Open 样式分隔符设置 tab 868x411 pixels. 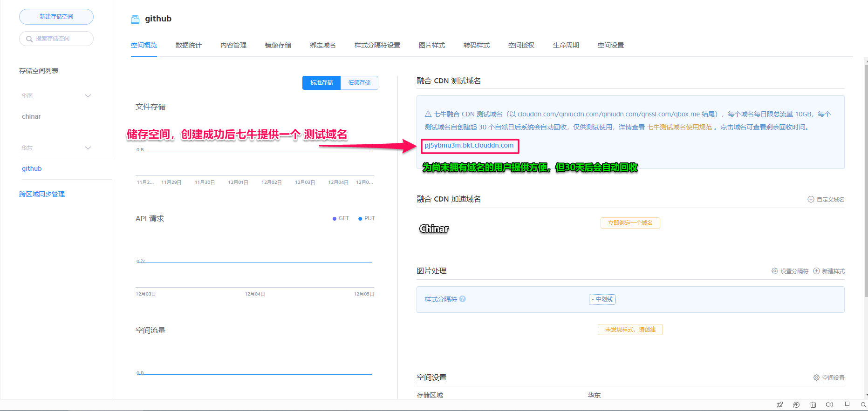377,45
